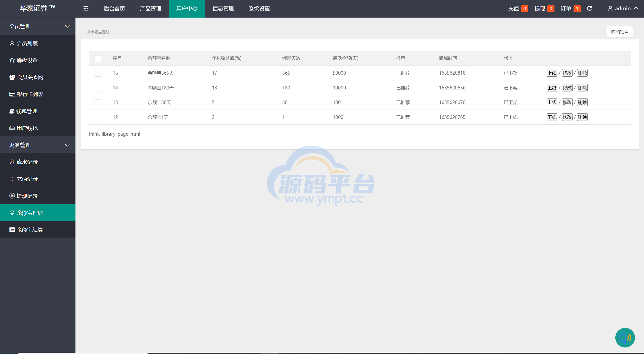Image resolution: width=644 pixels, height=354 pixels.
Task: Click the 锁定天数 column header
Action: [x=291, y=58]
